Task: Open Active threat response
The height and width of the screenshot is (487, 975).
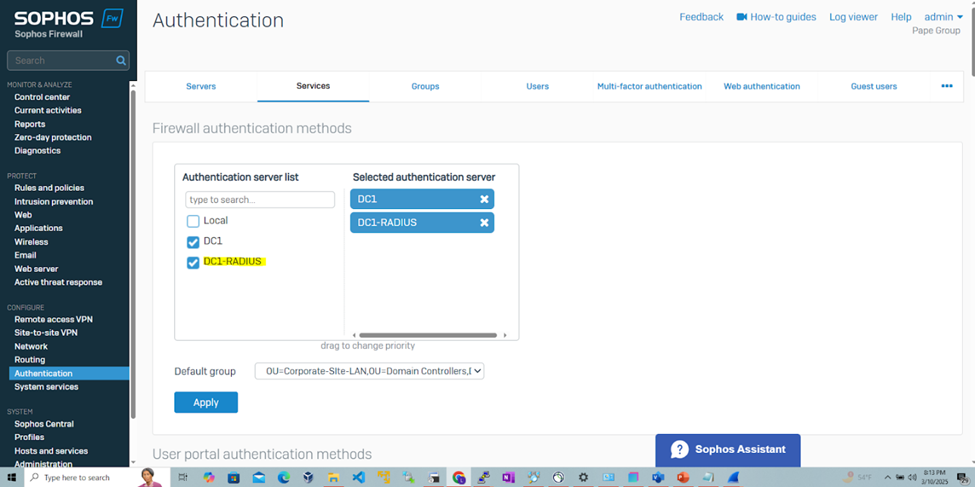Action: [x=58, y=282]
